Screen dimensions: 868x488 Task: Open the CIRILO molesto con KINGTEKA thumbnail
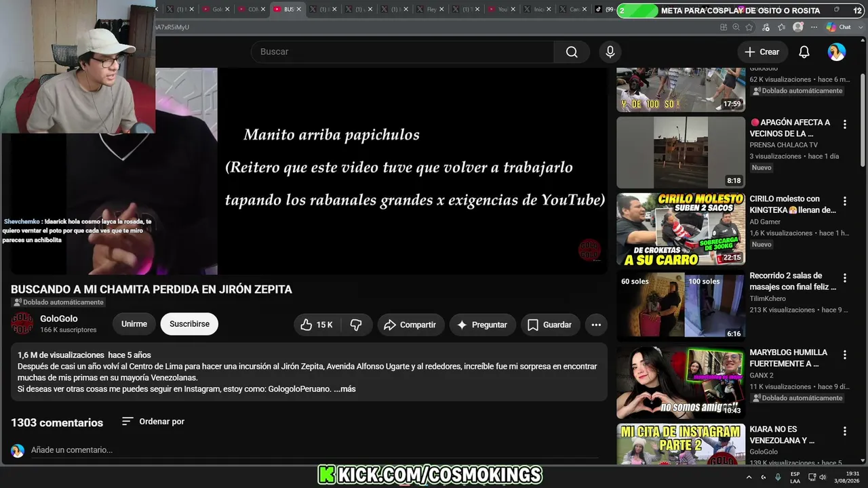[681, 229]
